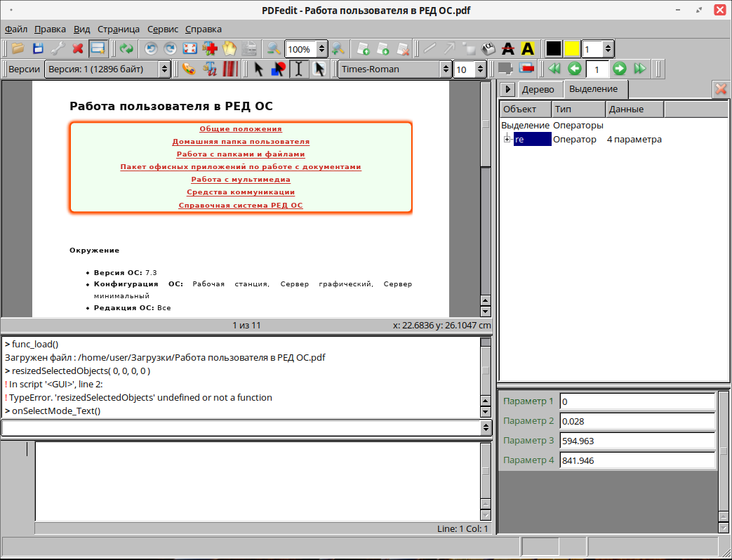Activate the text selection I-beam mode
Viewport: 732px width, 560px height.
point(299,69)
